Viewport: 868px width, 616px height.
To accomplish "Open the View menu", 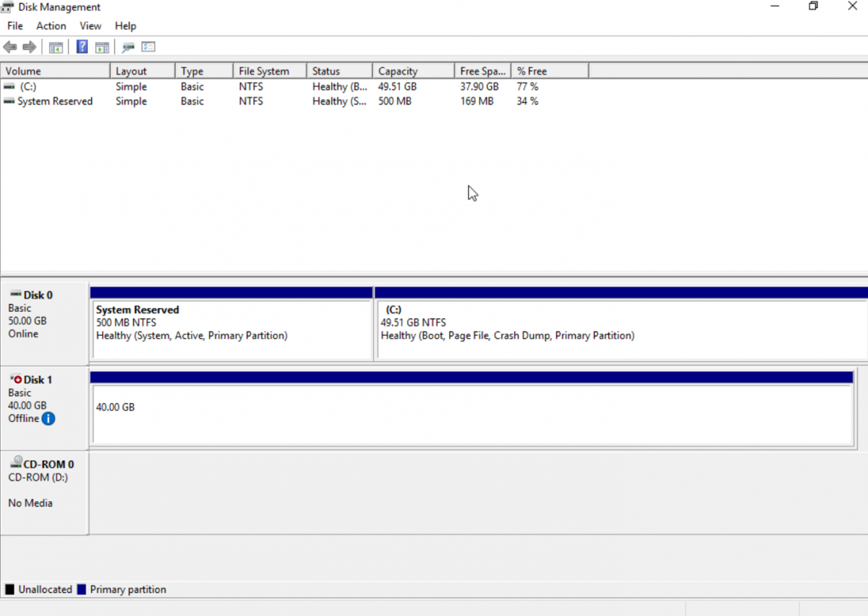I will [90, 25].
